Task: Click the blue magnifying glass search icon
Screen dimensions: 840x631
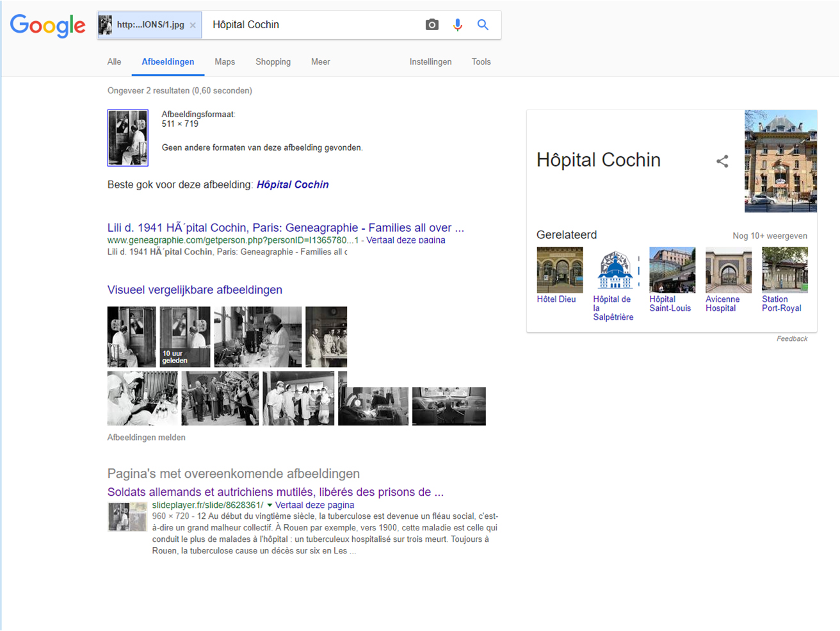Action: (x=483, y=25)
